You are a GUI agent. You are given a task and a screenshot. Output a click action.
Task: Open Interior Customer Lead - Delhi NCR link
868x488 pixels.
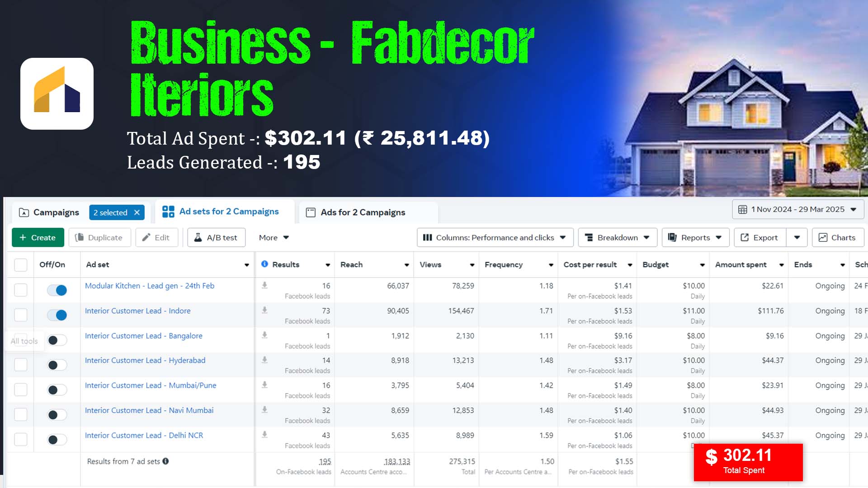[x=144, y=435]
